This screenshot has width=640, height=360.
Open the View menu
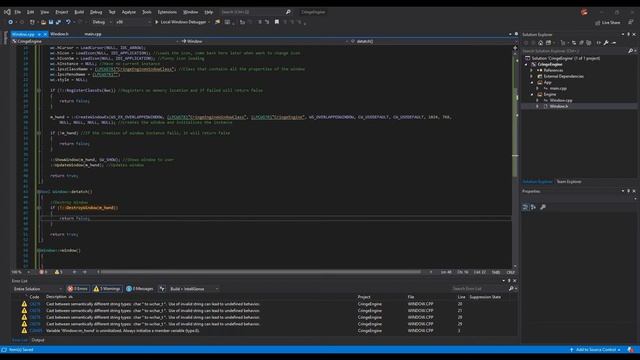[44, 12]
